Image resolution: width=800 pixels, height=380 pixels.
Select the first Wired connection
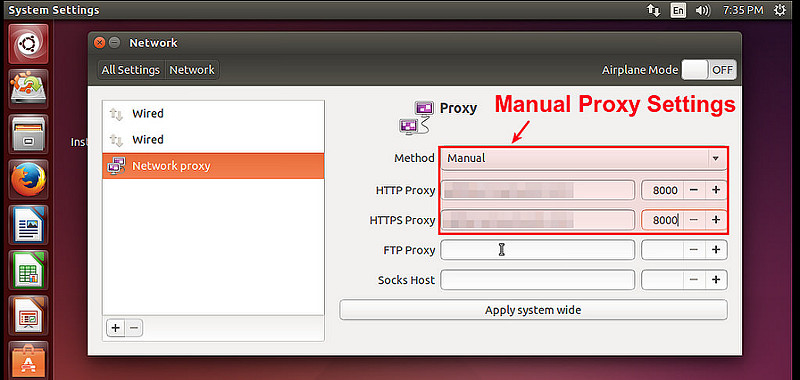click(x=213, y=114)
